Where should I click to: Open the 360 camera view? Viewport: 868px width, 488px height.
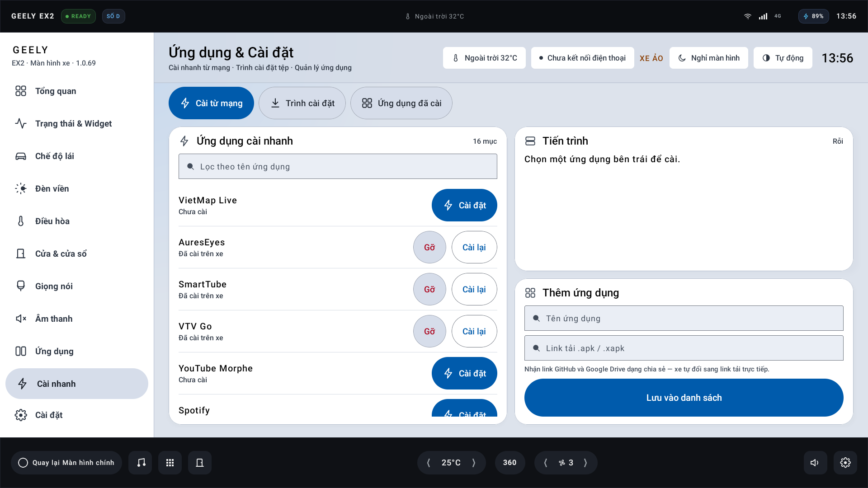(509, 463)
